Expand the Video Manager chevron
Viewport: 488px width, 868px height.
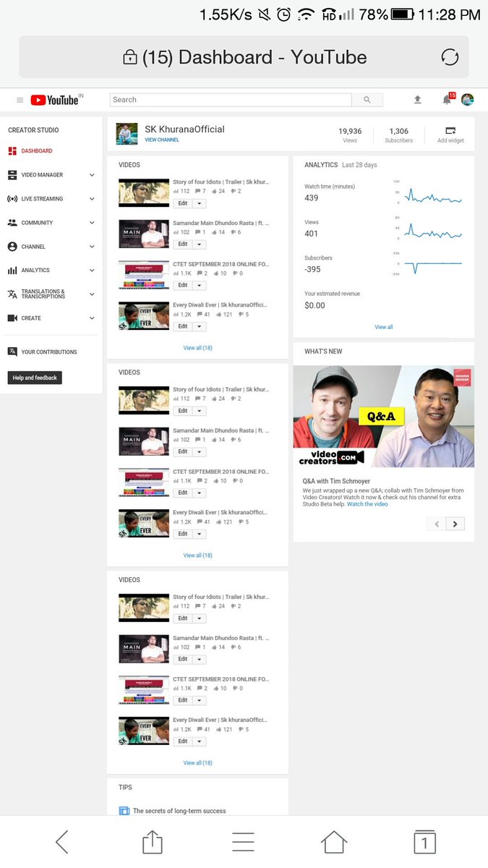[92, 175]
